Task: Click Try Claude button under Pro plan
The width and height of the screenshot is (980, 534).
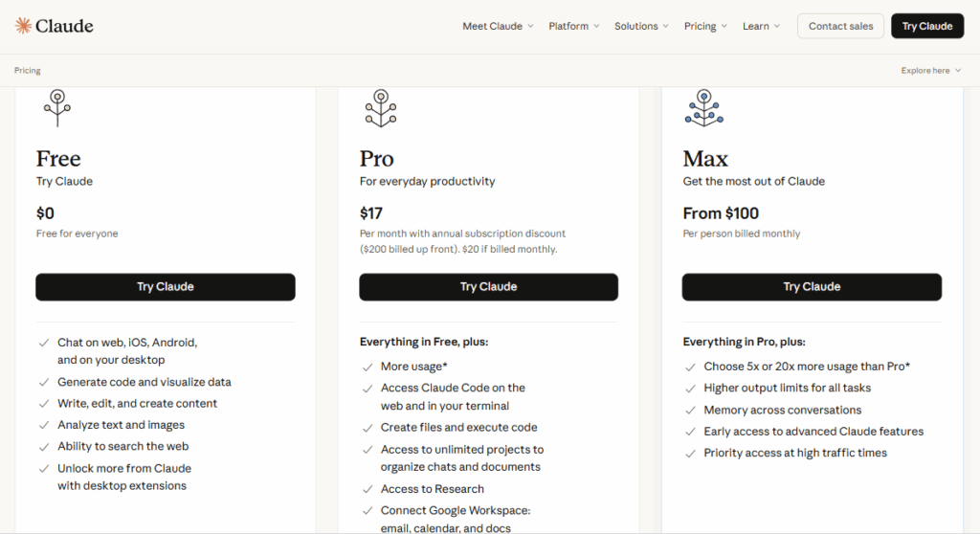Action: 489,287
